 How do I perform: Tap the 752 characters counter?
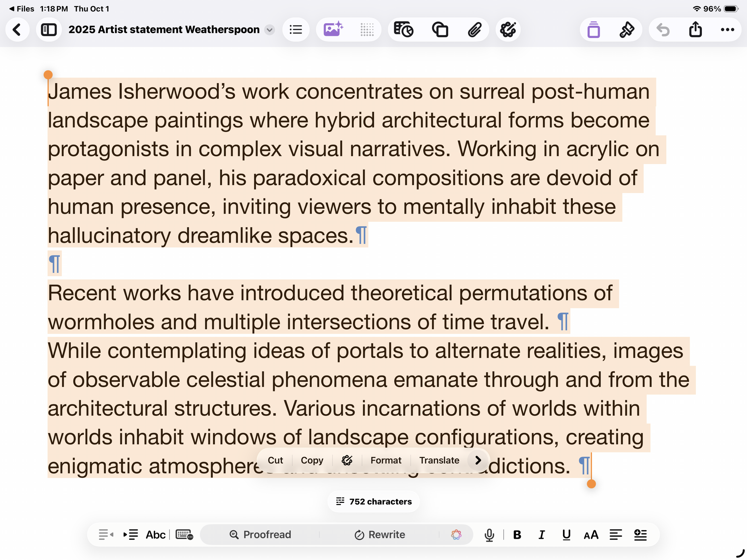(373, 501)
